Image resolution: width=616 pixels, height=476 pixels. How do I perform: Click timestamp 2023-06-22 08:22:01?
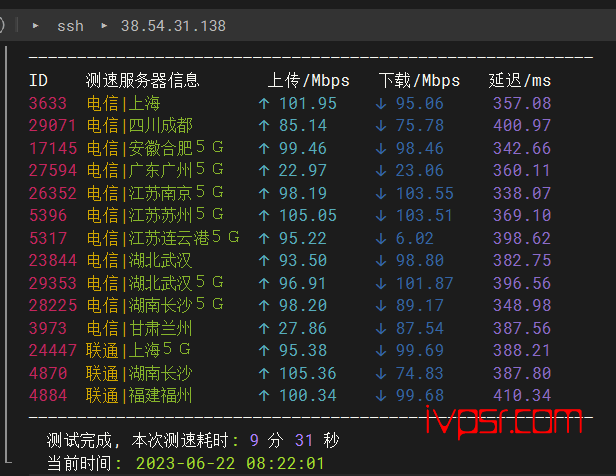pyautogui.click(x=230, y=463)
